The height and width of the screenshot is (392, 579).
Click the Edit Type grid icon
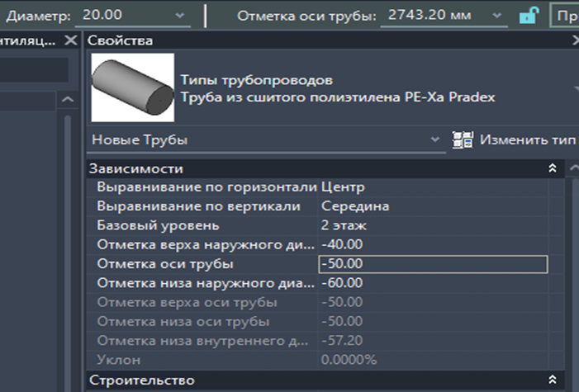463,140
